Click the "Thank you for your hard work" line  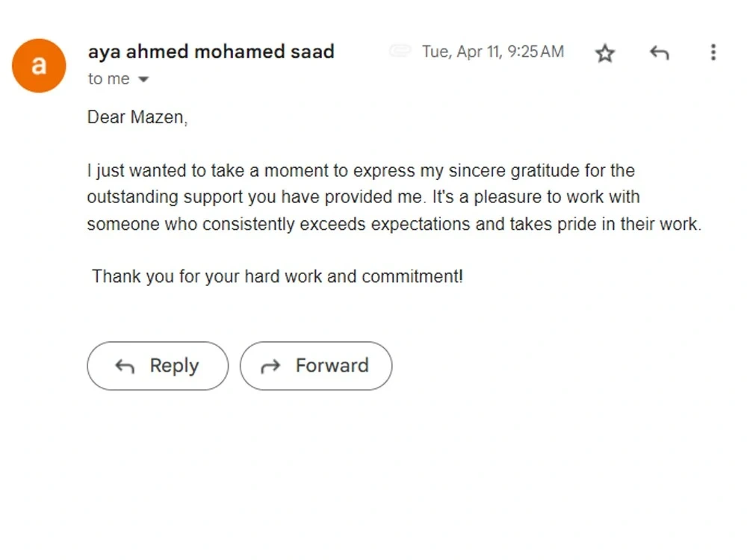(x=277, y=276)
